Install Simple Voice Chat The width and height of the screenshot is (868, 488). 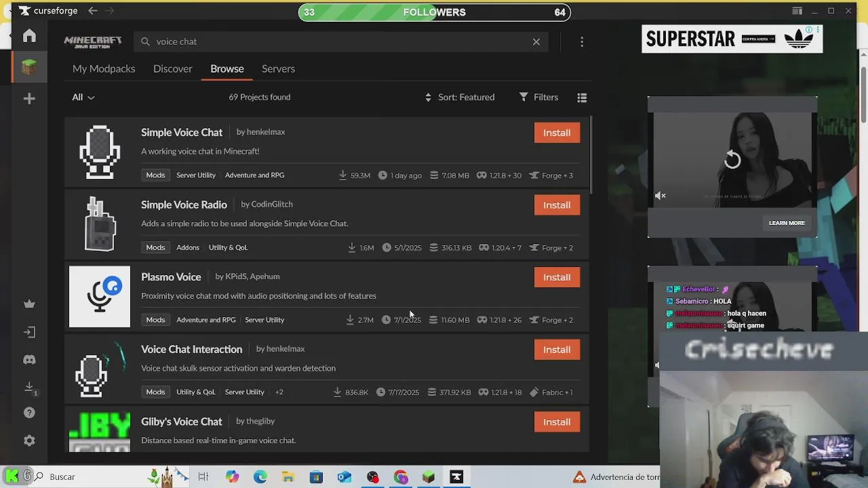pyautogui.click(x=557, y=133)
